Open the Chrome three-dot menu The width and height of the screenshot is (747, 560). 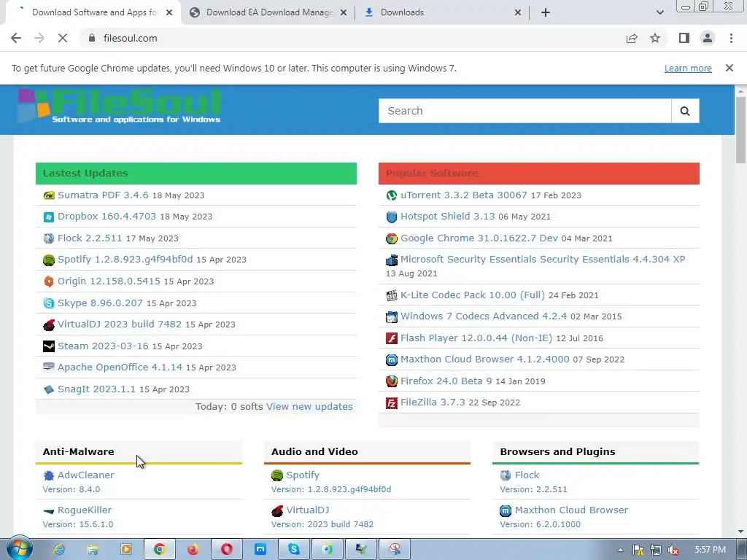pos(731,38)
